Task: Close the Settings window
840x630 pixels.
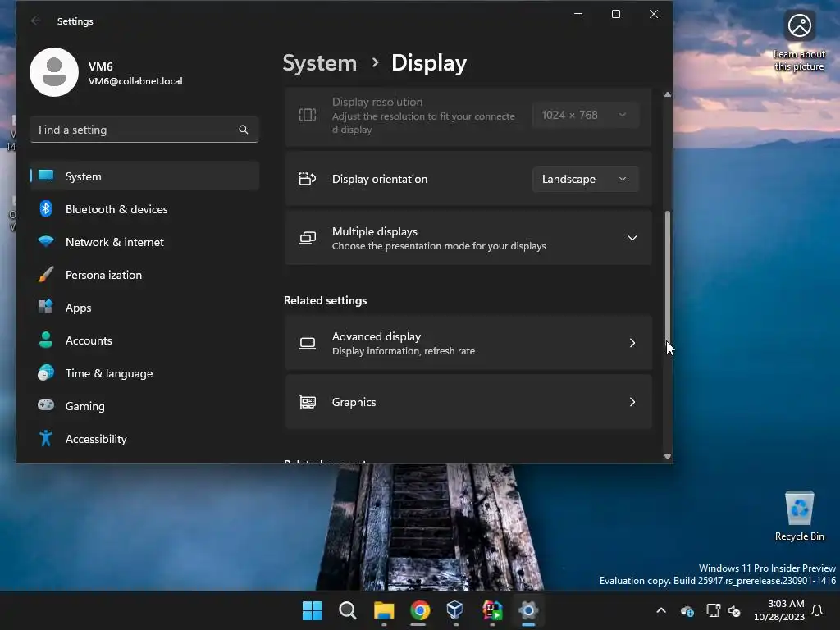Action: pyautogui.click(x=654, y=14)
